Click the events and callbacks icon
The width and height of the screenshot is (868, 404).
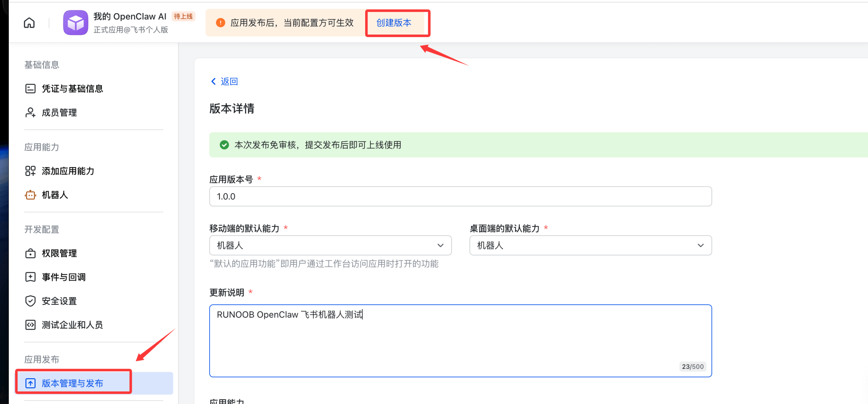[x=30, y=277]
